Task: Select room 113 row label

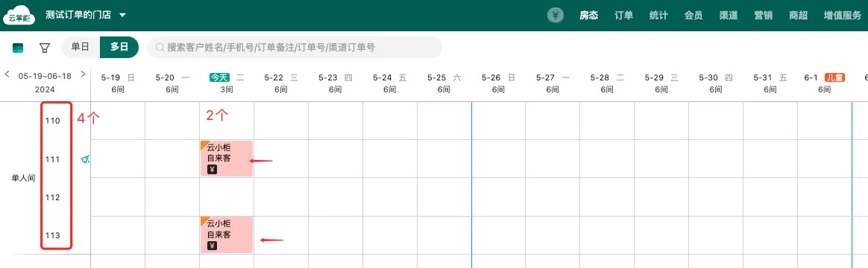Action: [53, 235]
